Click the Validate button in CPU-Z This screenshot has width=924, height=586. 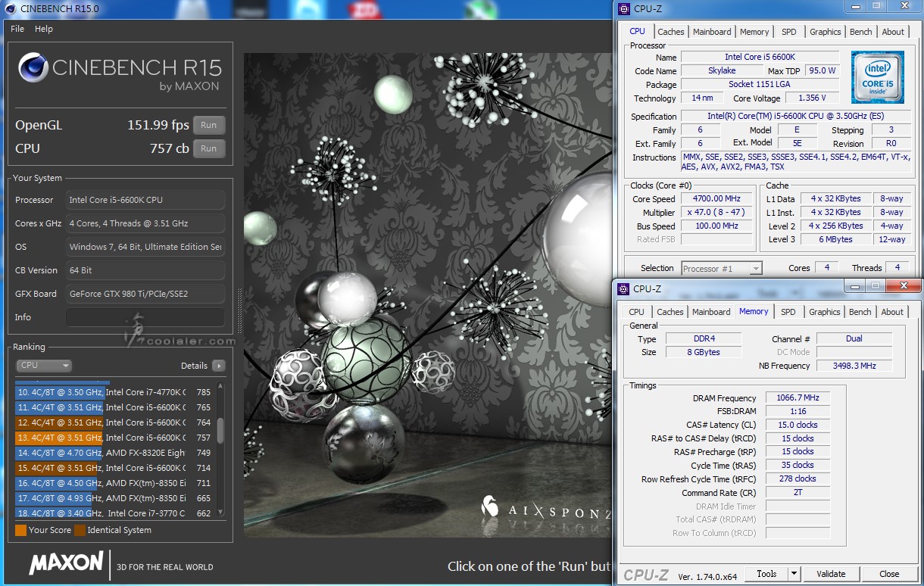(x=832, y=574)
